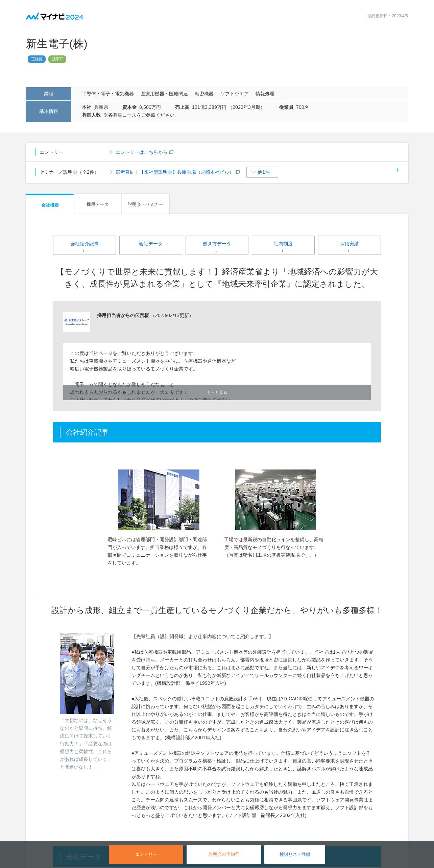Click the 検討リスト登録 button
This screenshot has height=868, width=434.
pos(295,854)
